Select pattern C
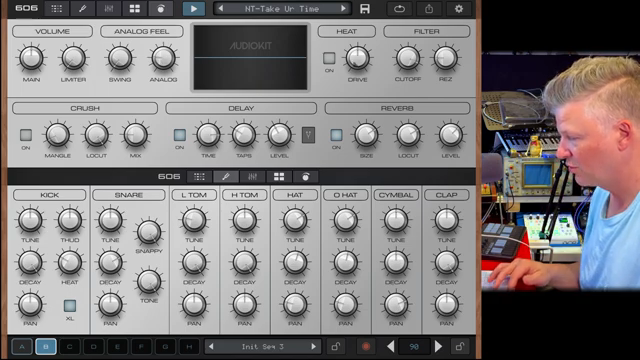 click(69, 347)
